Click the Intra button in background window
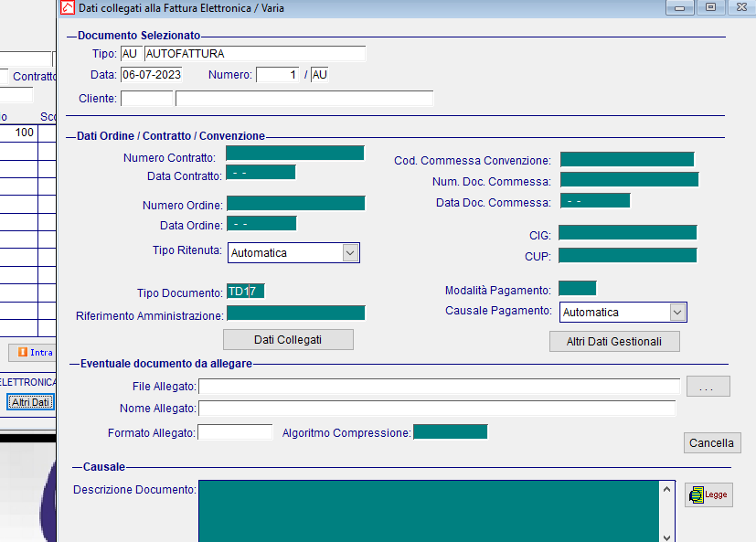This screenshot has height=542, width=756. tap(32, 353)
